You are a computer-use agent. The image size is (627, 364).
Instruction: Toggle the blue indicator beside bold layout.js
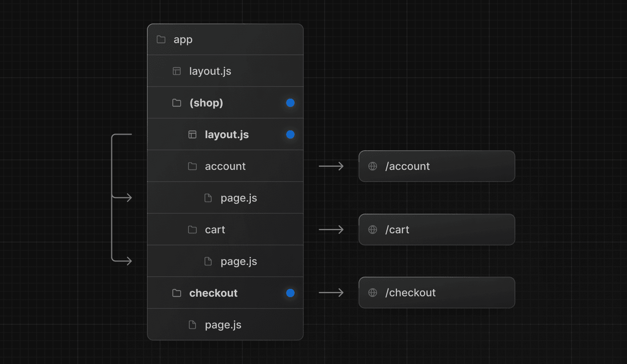[x=290, y=134]
